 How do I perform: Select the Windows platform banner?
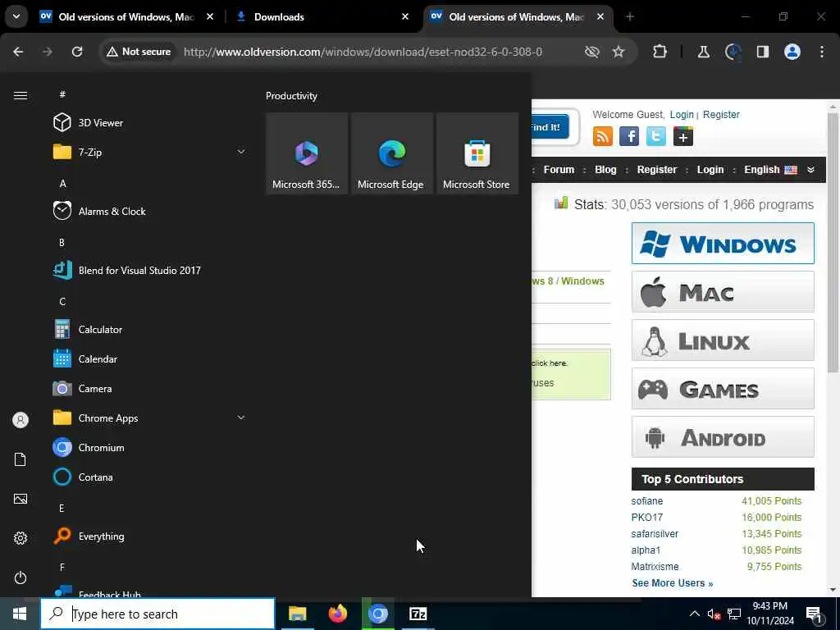point(723,244)
